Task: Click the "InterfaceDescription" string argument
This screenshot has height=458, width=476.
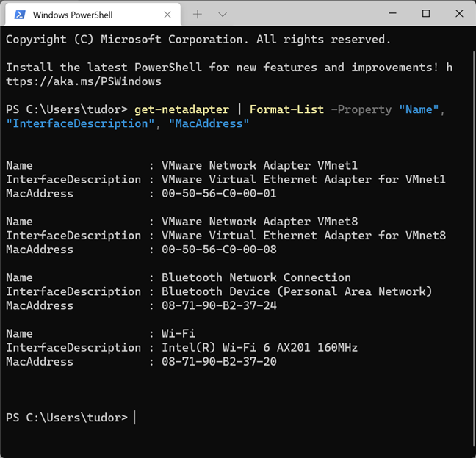Action: pyautogui.click(x=80, y=123)
